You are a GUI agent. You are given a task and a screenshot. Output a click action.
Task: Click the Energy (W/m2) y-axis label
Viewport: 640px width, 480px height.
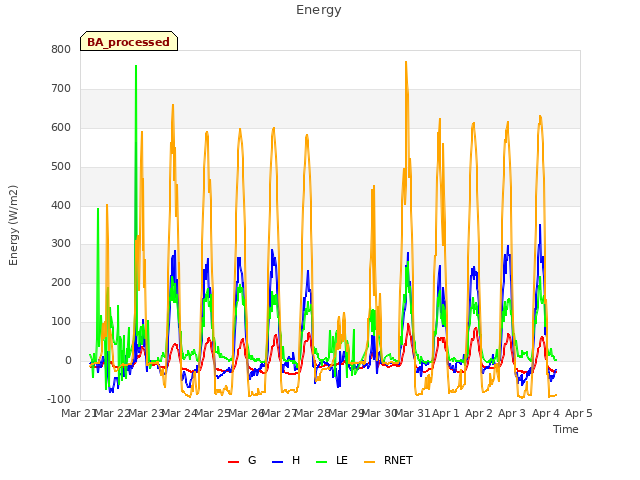[x=13, y=225]
